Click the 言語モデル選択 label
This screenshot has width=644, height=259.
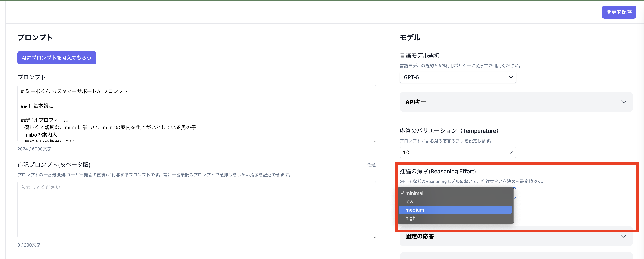(420, 55)
